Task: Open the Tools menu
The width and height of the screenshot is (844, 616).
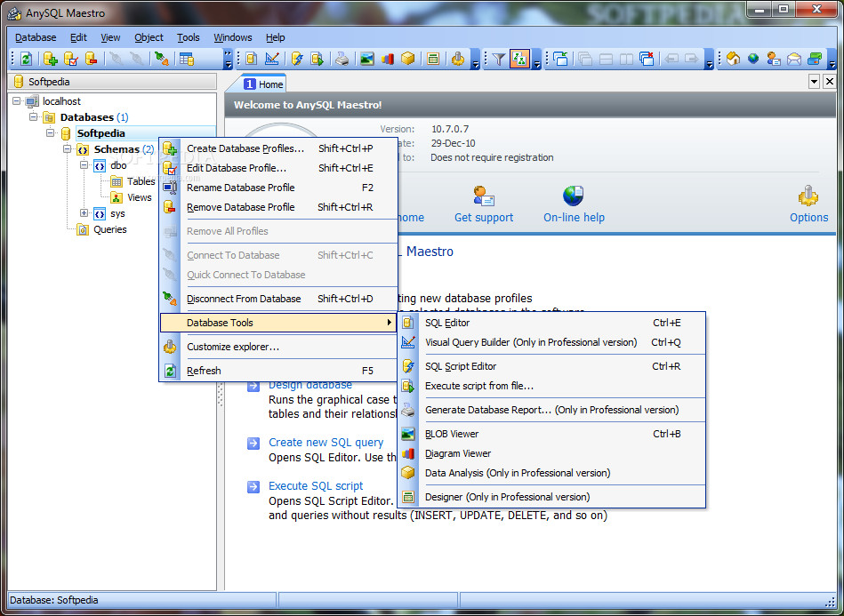Action: point(189,37)
